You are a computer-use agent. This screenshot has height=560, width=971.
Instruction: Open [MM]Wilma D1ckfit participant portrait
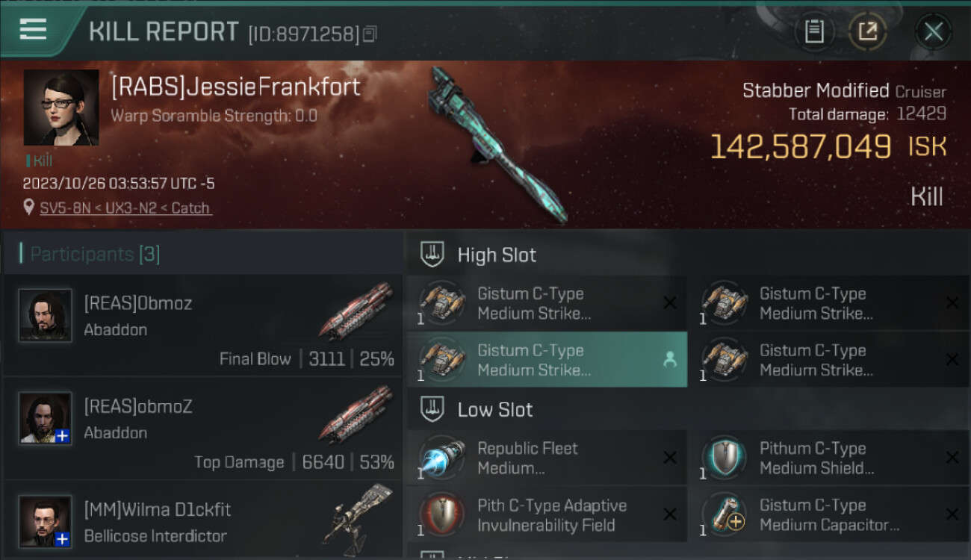[46, 520]
